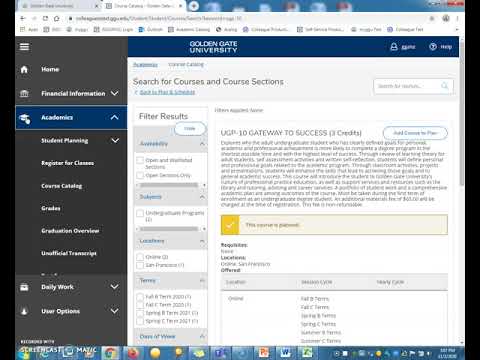
Task: Open the Outlook bookmark
Action: pyautogui.click(x=150, y=29)
